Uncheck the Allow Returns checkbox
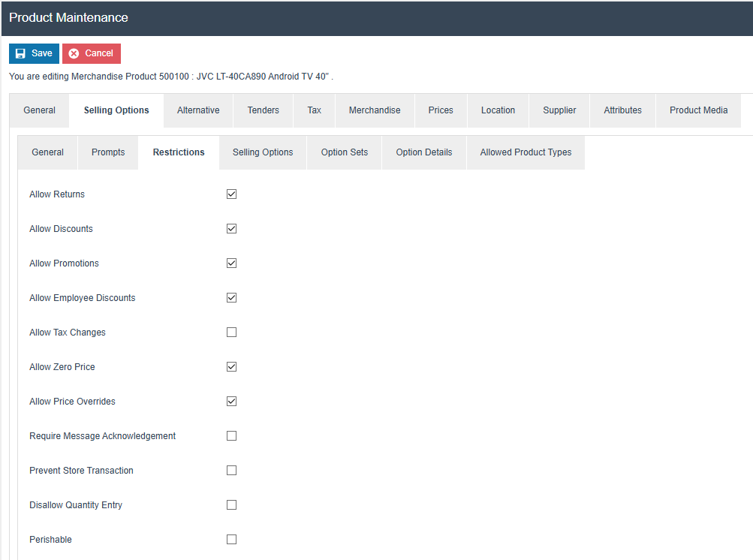The width and height of the screenshot is (753, 560). 231,194
